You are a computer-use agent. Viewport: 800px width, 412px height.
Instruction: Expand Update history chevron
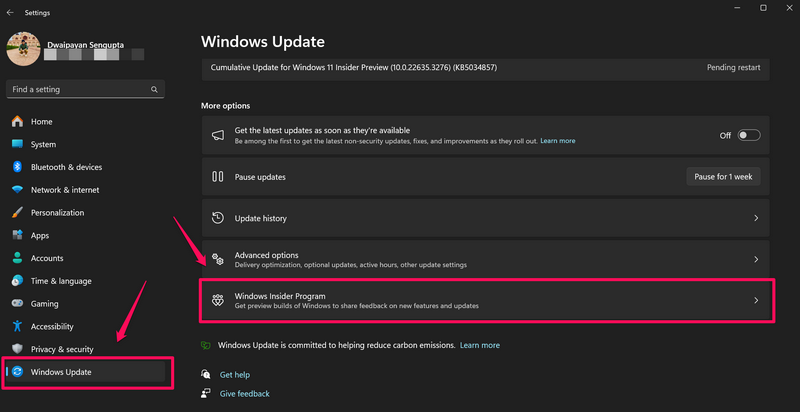click(x=756, y=218)
